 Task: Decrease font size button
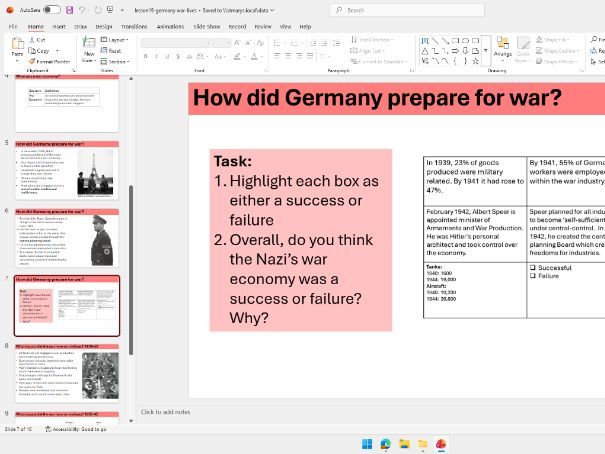coord(248,43)
